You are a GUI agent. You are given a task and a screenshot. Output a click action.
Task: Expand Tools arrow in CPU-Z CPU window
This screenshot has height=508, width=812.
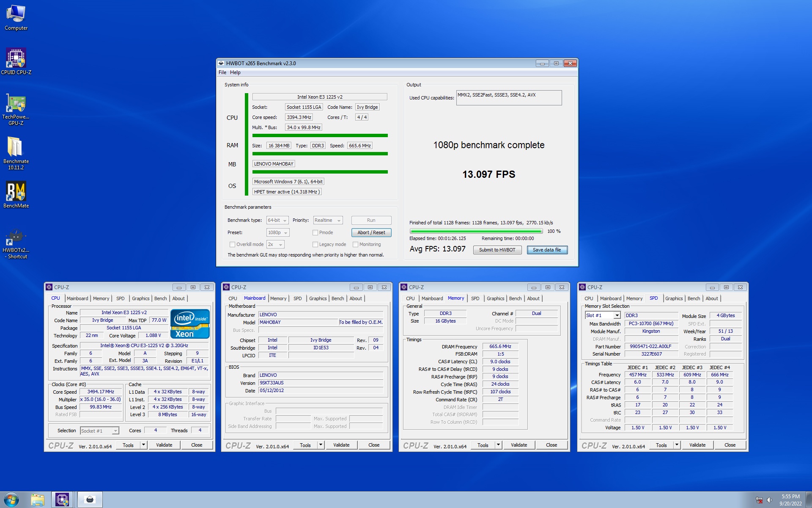143,445
